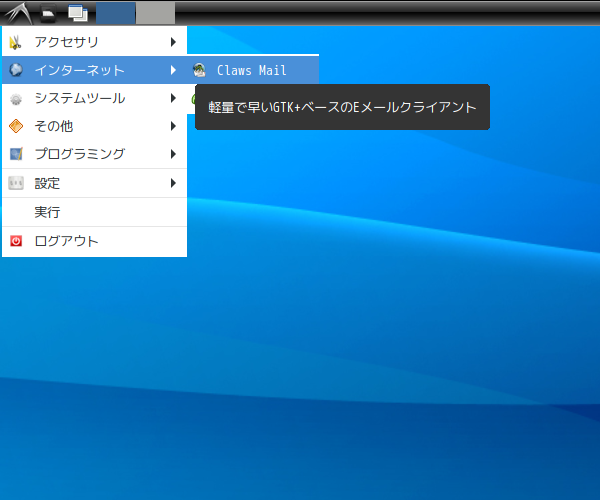Click ログアウト to log out
This screenshot has width=600, height=500.
tap(95, 241)
